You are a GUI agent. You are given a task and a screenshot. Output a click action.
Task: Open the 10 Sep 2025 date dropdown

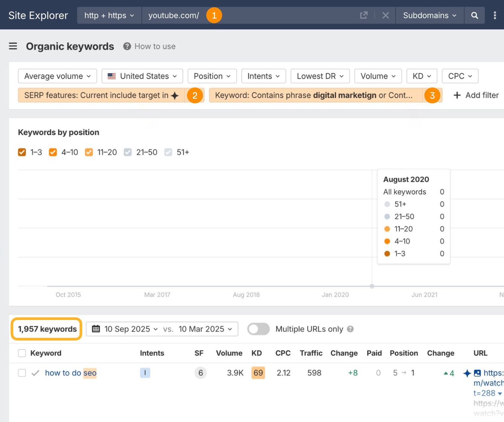click(131, 329)
